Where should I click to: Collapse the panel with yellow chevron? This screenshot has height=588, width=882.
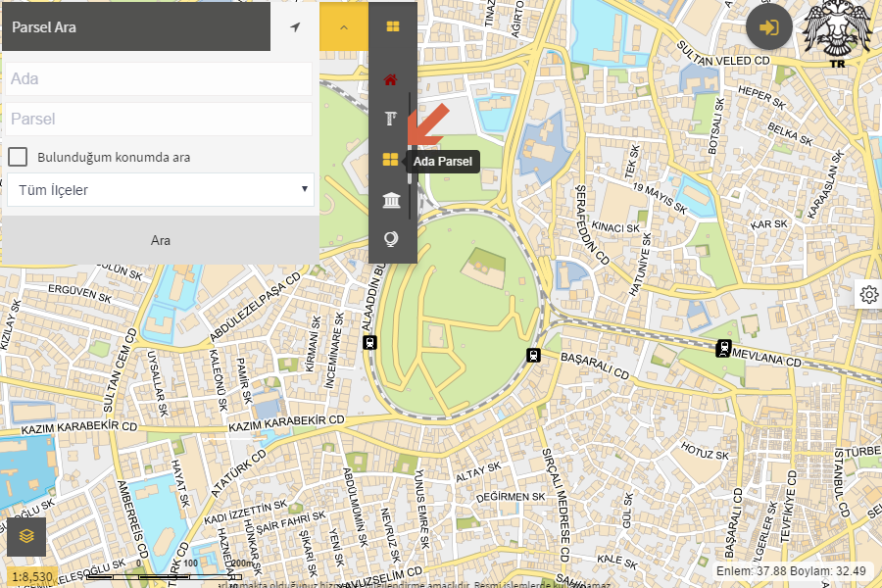pyautogui.click(x=344, y=27)
